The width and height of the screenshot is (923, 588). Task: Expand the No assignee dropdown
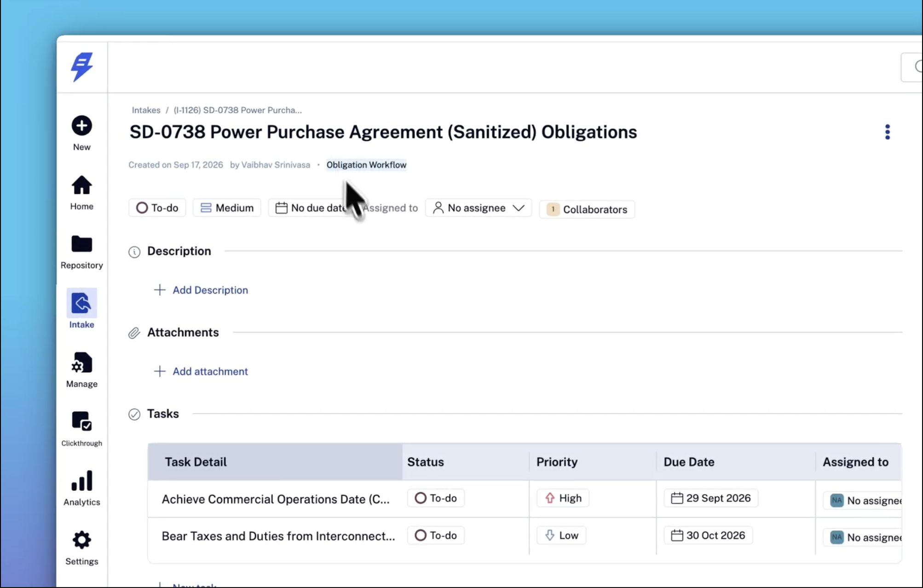(479, 208)
